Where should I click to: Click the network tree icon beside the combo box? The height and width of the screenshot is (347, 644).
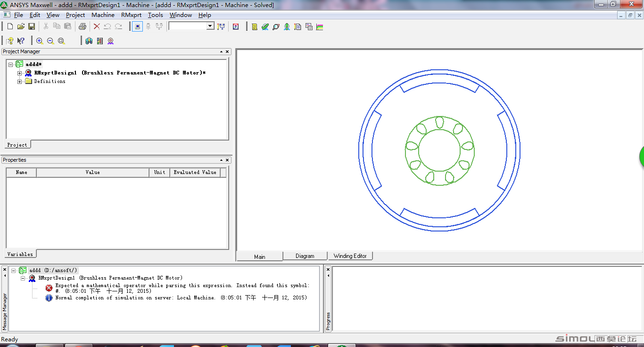click(221, 26)
